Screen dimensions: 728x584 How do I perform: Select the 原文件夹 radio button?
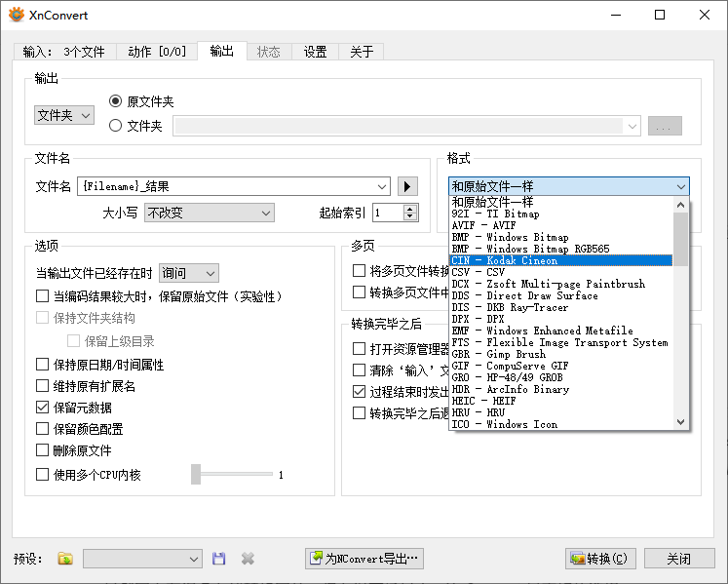[115, 100]
